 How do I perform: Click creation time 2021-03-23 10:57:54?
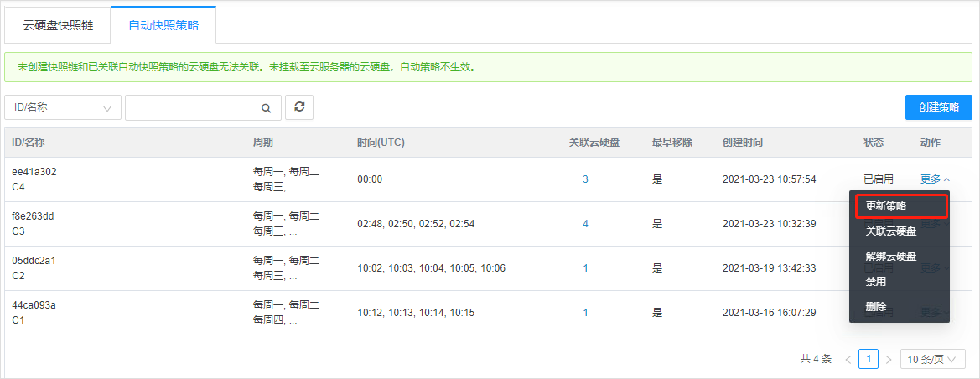click(x=770, y=179)
